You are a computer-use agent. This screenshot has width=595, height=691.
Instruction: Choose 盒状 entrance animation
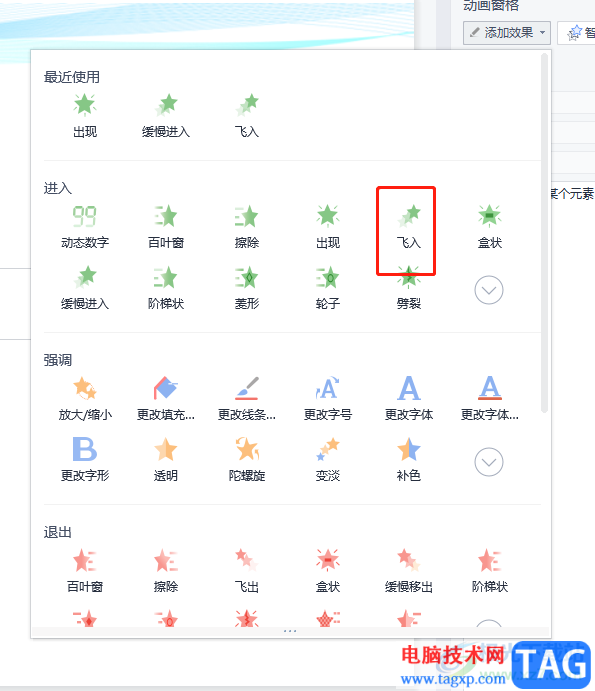(490, 227)
